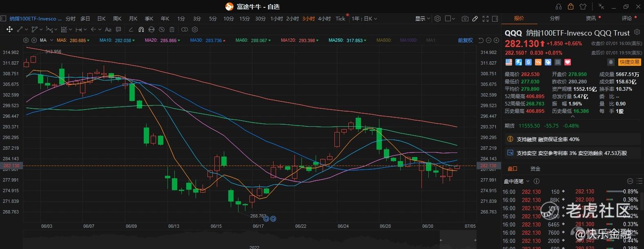The height and width of the screenshot is (249, 644).
Task: Toggle the heart favorite icon
Action: 568,62
